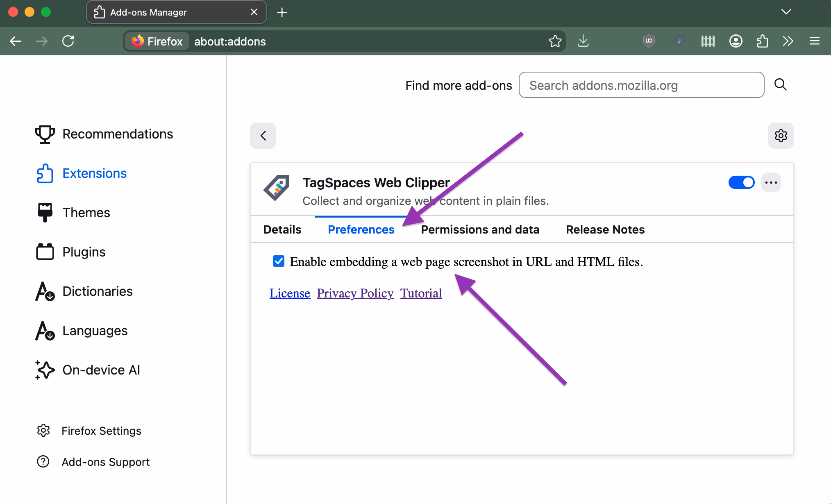Open the browser tab overflow chevron
This screenshot has width=831, height=504.
tap(786, 12)
